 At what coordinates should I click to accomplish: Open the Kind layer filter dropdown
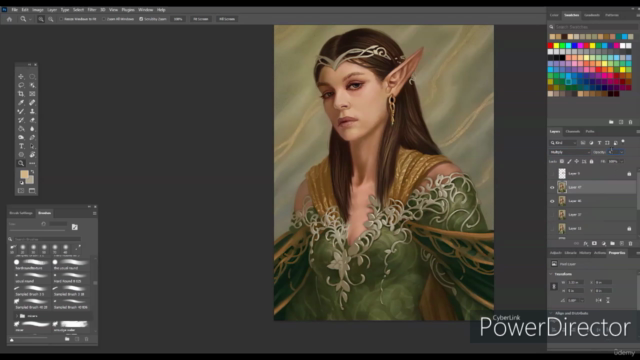pyautogui.click(x=563, y=143)
